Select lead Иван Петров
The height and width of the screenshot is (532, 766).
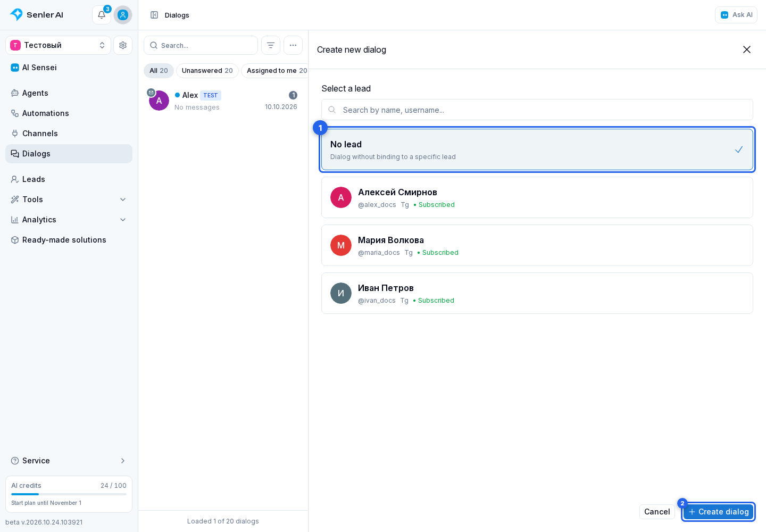[537, 293]
